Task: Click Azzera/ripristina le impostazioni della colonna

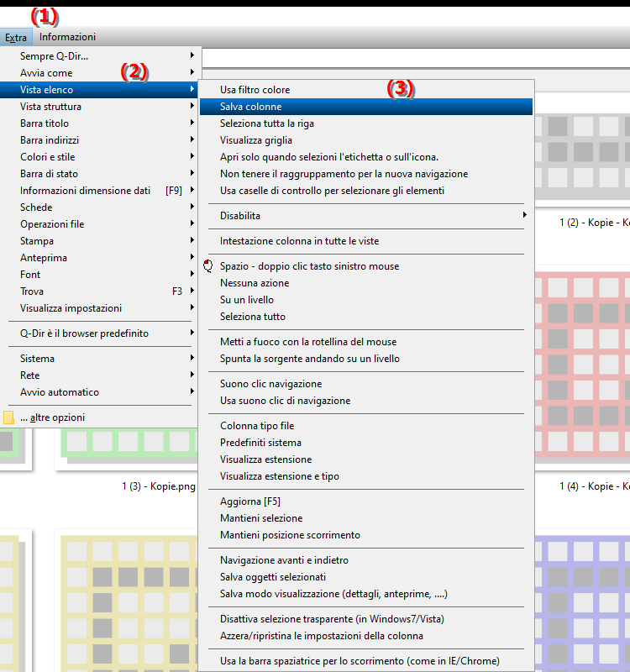Action: tap(366, 636)
